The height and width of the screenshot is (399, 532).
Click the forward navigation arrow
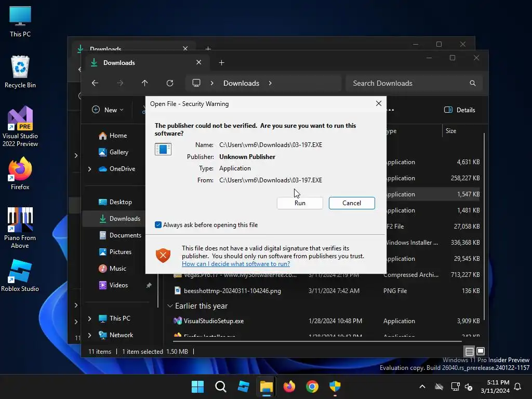[x=120, y=83]
